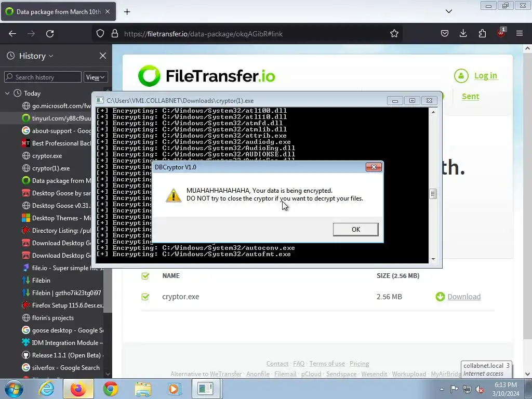Launch Internet Explorer from taskbar
The height and width of the screenshot is (399, 532).
coord(46,389)
